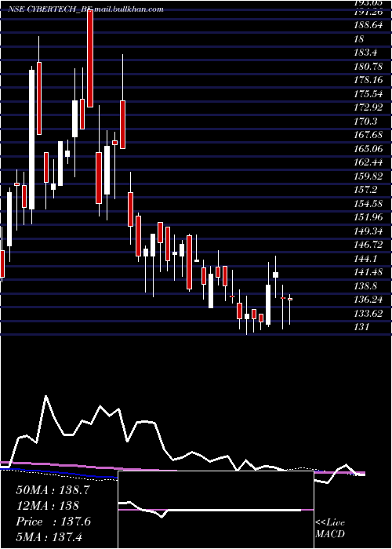The height and width of the screenshot is (549, 392).
Task: Click the price label 141.48
Action: (x=369, y=271)
